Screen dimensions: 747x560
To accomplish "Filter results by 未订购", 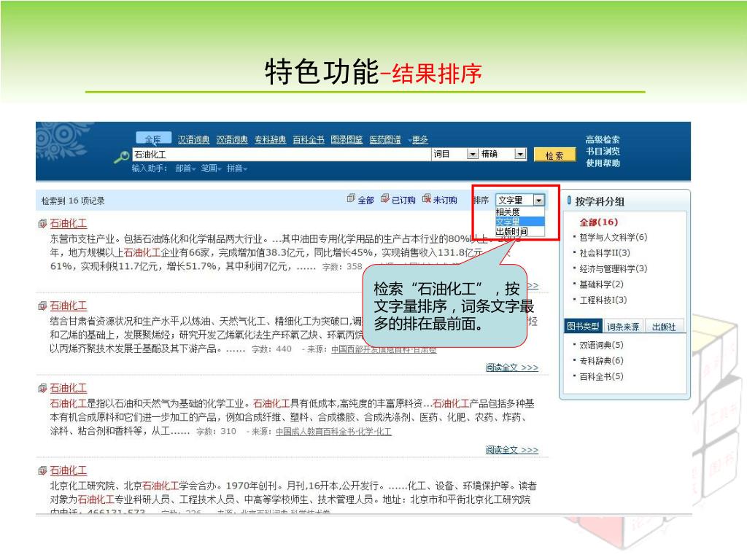I will 445,200.
